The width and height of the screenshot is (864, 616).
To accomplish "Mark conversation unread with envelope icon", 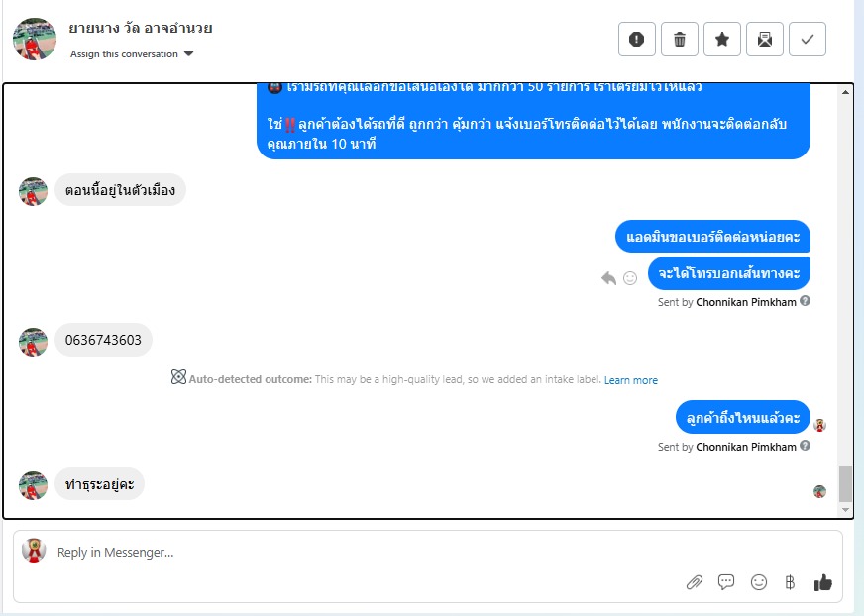I will click(765, 40).
